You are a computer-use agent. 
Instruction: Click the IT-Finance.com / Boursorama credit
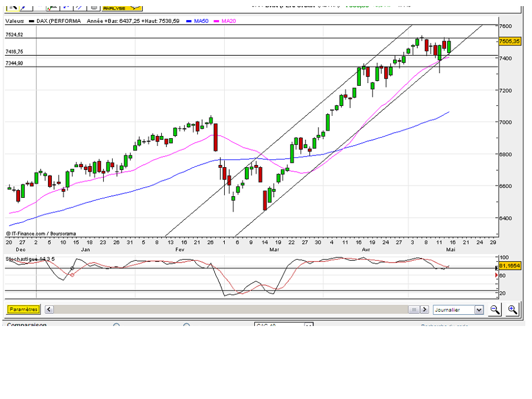coord(41,233)
